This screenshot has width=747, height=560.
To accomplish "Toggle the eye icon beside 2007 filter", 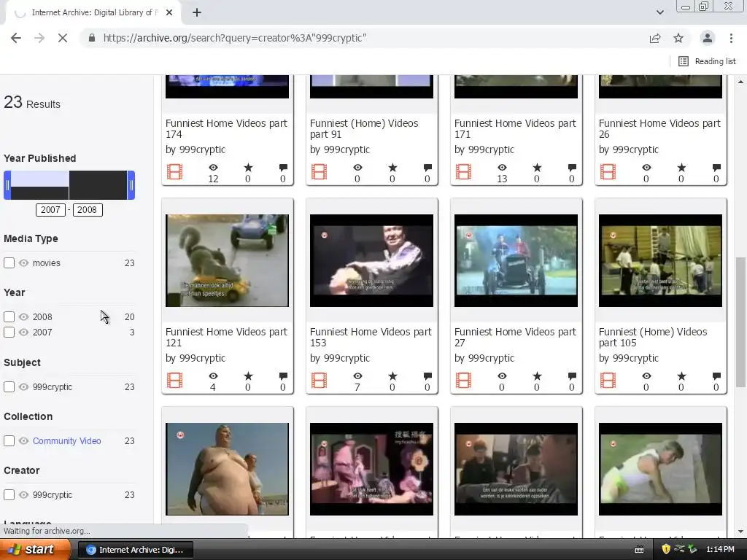I will (x=24, y=332).
